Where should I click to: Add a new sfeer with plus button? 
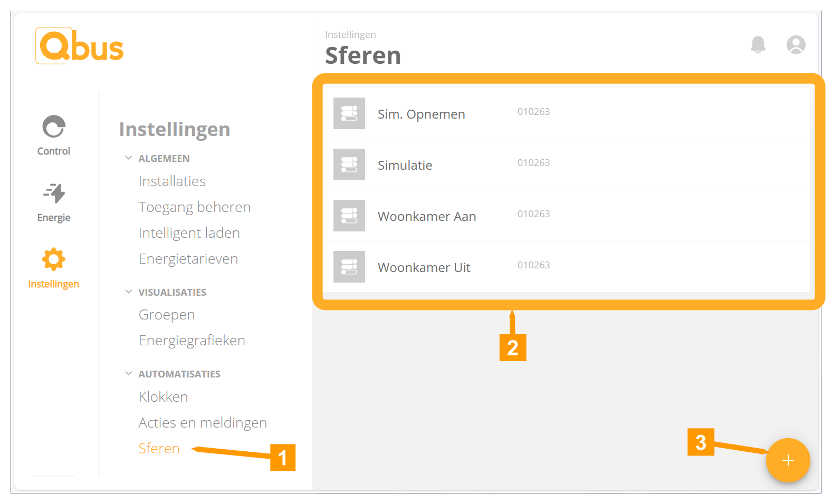click(x=788, y=460)
